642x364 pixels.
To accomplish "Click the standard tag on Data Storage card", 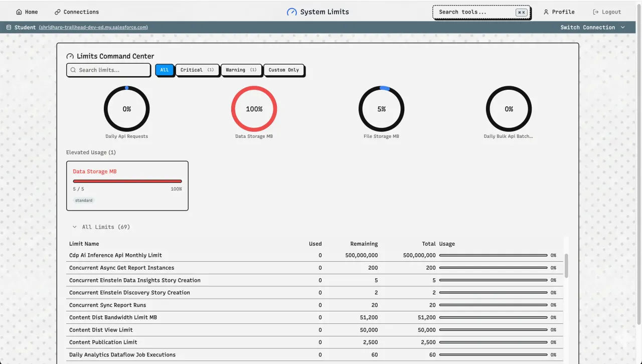I will pos(84,201).
